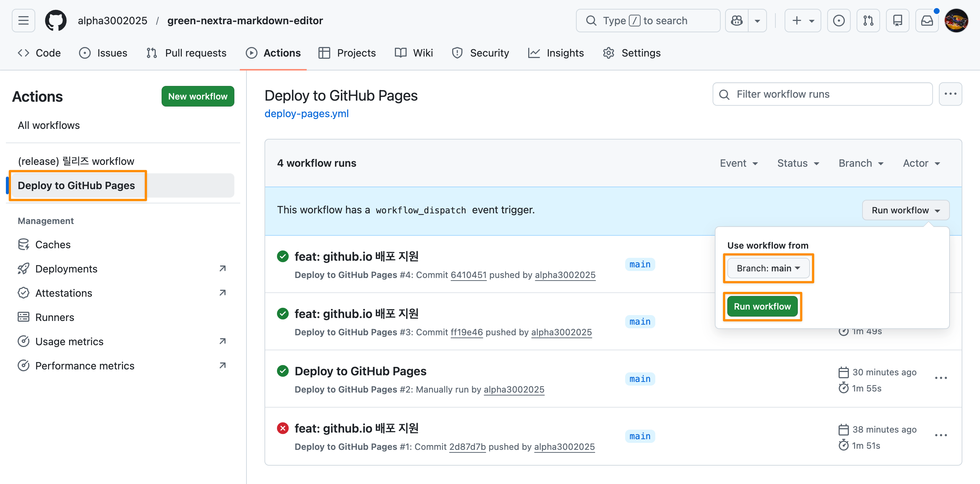Click the New workflow button

(198, 96)
